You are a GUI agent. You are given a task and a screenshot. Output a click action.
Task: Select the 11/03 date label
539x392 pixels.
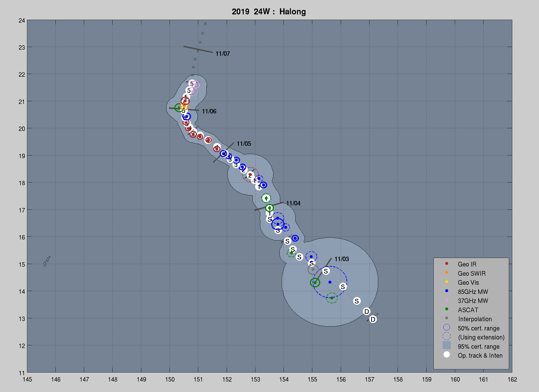(341, 259)
